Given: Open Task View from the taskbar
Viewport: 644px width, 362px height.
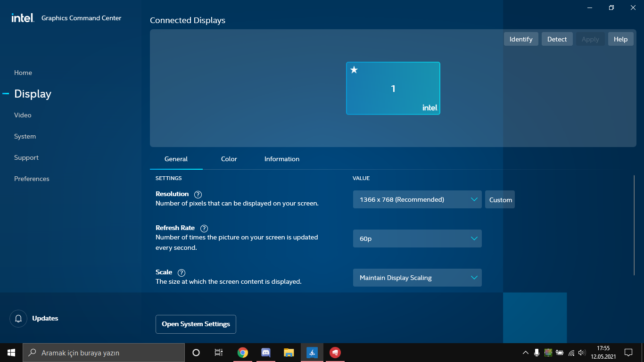Looking at the screenshot, I should click(x=219, y=353).
